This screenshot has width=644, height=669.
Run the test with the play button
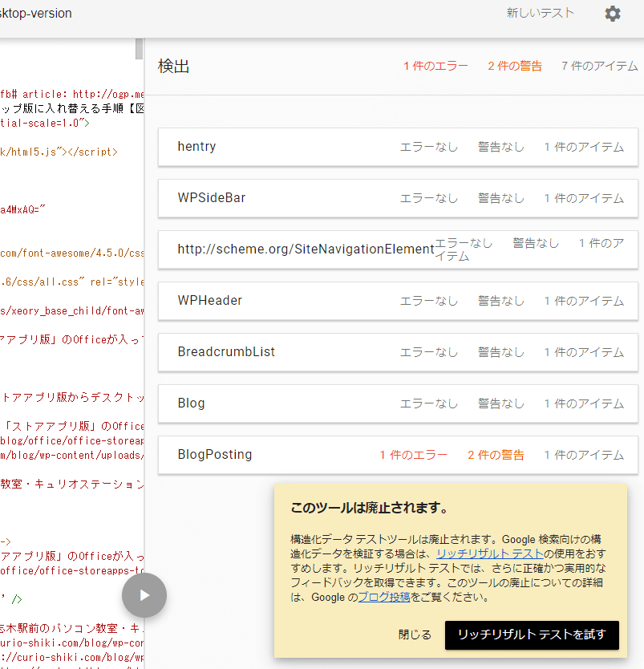point(144,594)
